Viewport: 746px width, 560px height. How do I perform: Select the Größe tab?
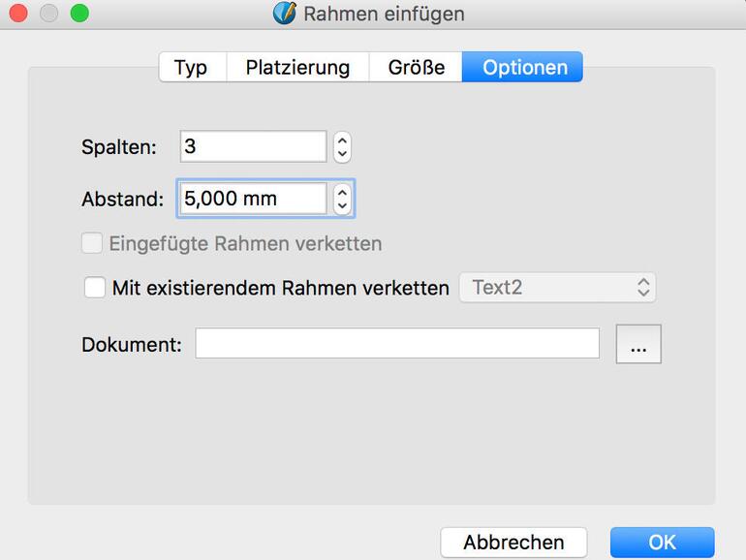point(416,67)
